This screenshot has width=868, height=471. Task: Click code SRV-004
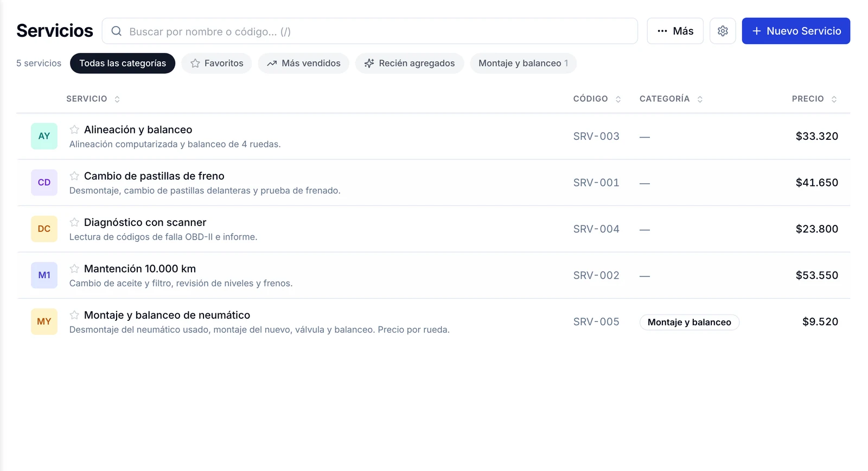(596, 229)
